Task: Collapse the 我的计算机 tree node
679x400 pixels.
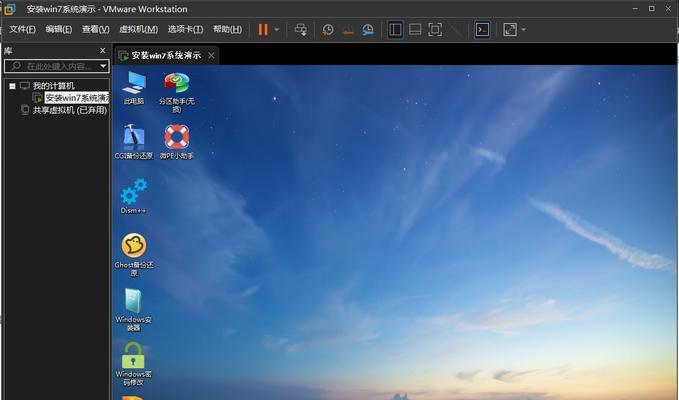Action: (12, 86)
